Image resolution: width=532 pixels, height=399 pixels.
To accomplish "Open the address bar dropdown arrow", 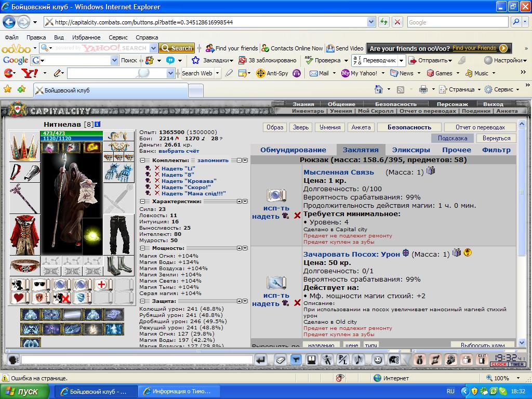I will point(371,22).
